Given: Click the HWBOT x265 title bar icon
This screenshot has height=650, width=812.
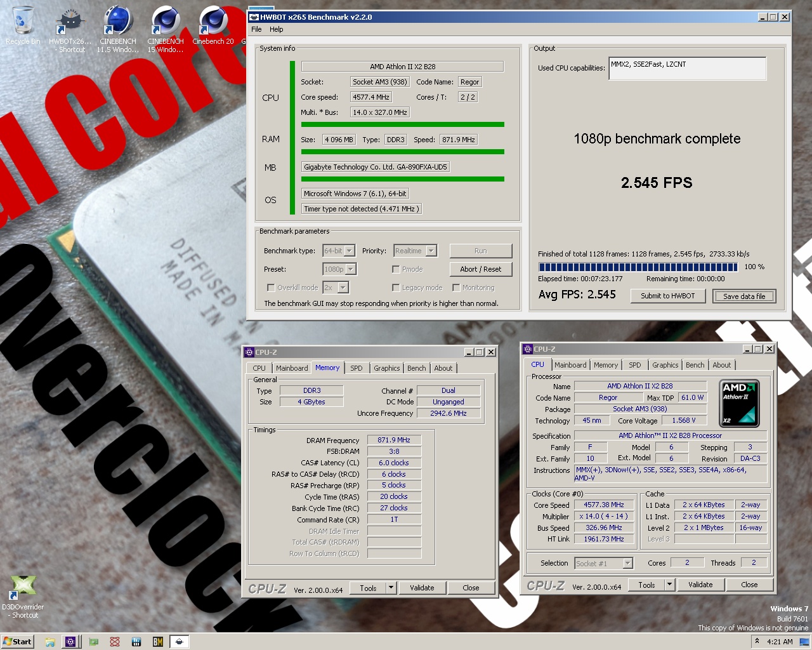Looking at the screenshot, I should click(x=254, y=17).
